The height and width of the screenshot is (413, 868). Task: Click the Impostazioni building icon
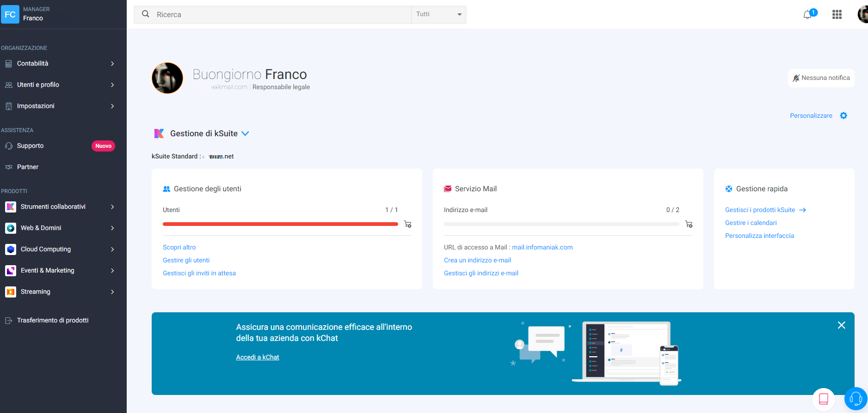click(x=9, y=106)
